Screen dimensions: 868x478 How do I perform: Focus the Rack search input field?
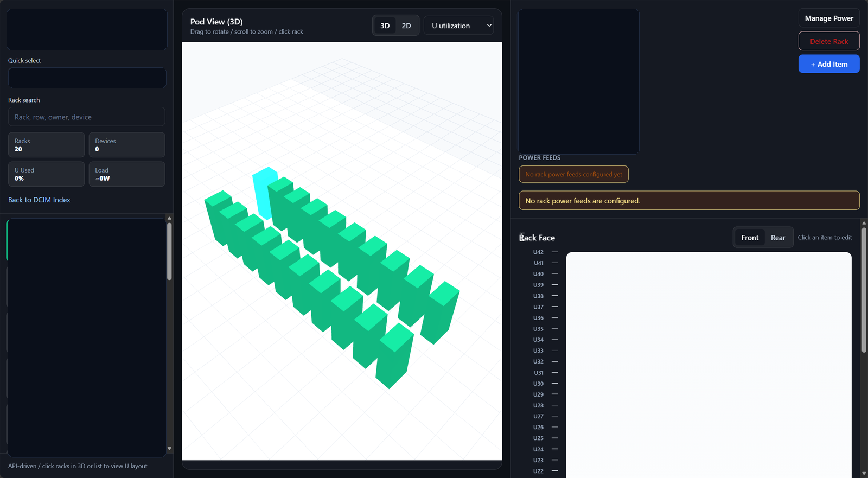point(87,117)
